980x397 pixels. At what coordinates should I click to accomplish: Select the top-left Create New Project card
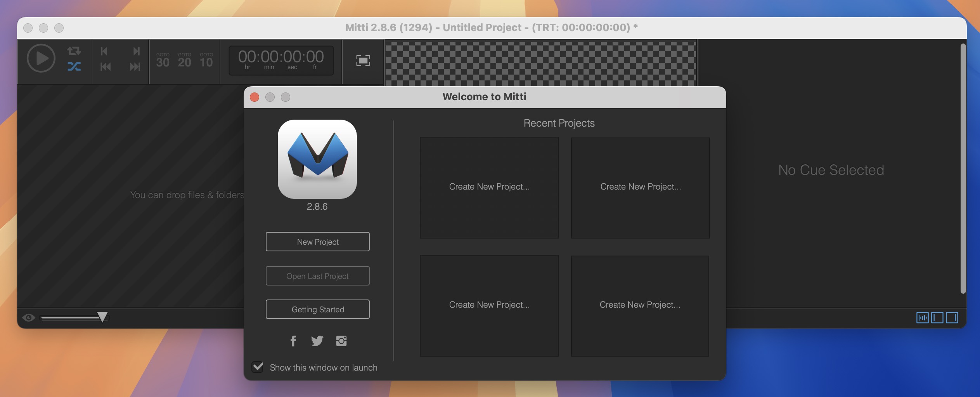click(x=489, y=188)
